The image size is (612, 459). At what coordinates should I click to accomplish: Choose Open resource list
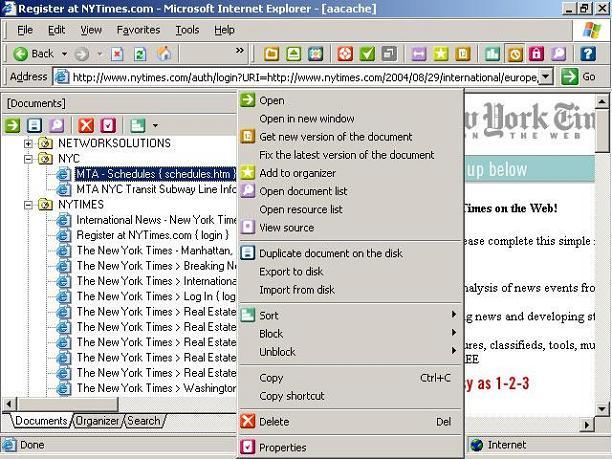point(349,209)
